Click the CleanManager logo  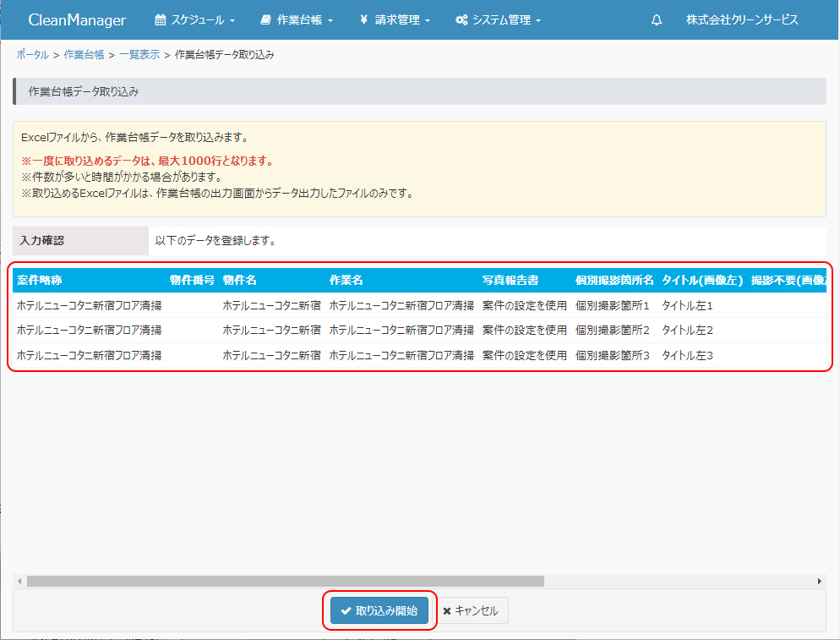(x=77, y=20)
